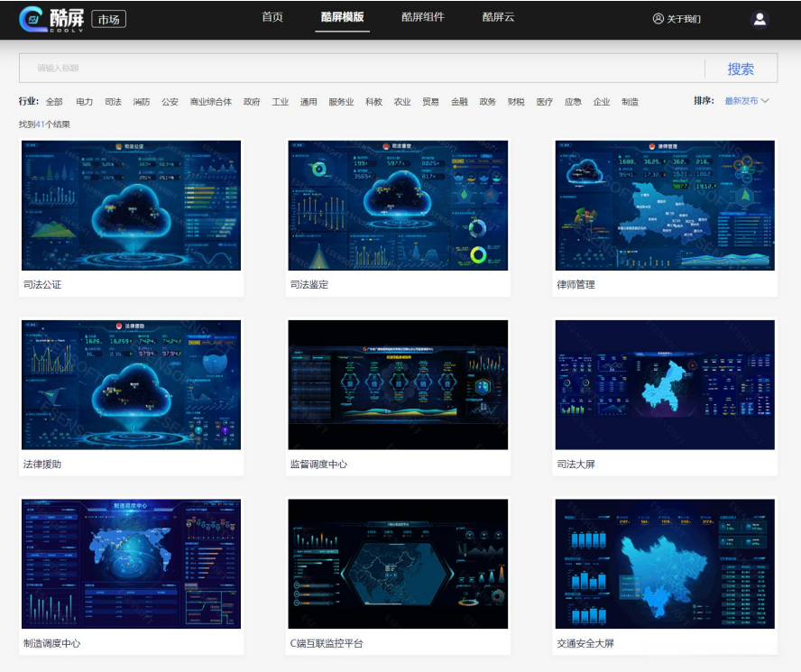Open the 市场 badge button
Image resolution: width=801 pixels, height=672 pixels.
pos(109,20)
